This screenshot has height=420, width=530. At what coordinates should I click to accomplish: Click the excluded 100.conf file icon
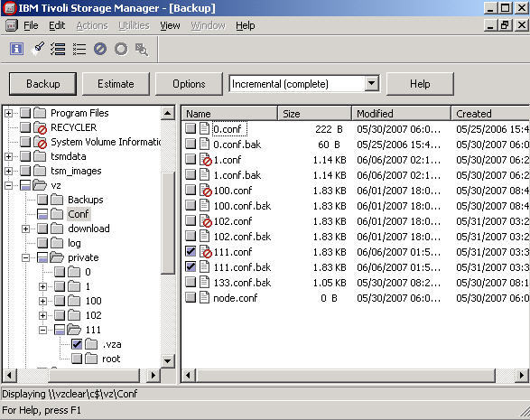click(206, 191)
